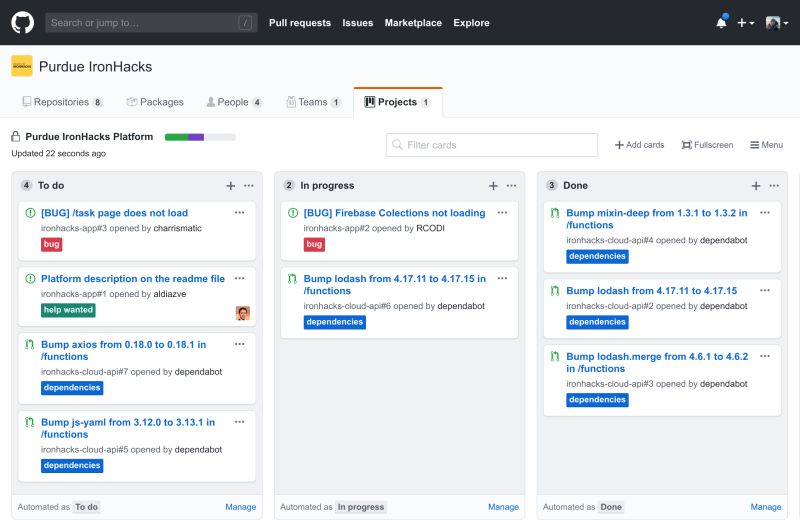Open 'Bump mixin-deep from 1.3.1 to 1.3.2' pull request

[x=657, y=219]
